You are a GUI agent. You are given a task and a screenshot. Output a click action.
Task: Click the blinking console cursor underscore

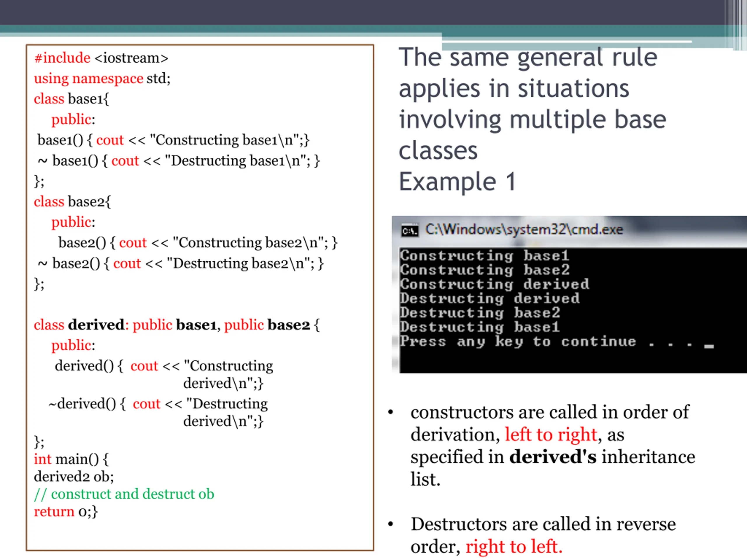(x=709, y=346)
